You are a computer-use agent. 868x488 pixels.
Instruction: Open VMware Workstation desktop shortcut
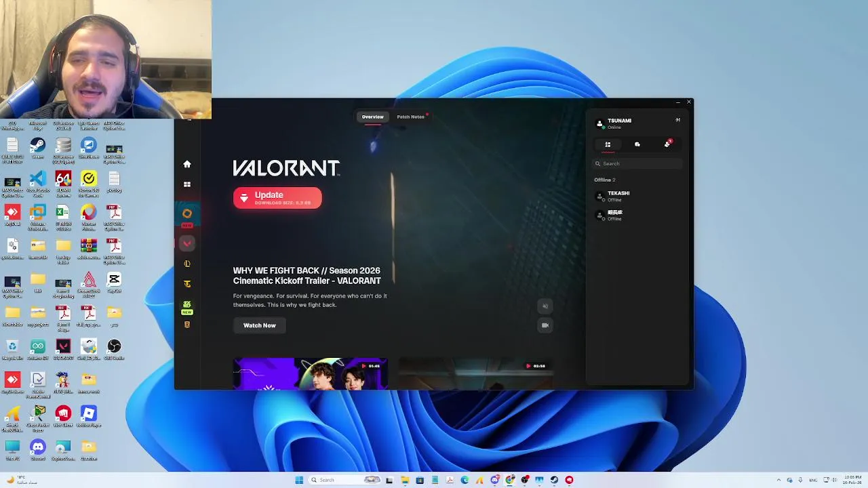[38, 216]
